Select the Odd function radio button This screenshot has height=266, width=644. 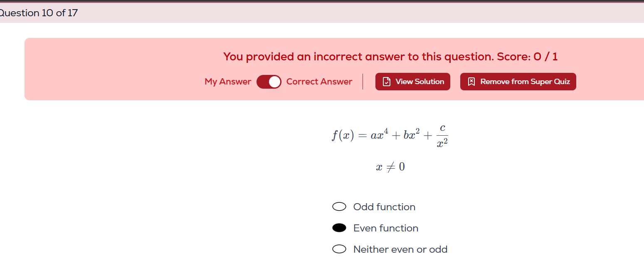click(339, 207)
